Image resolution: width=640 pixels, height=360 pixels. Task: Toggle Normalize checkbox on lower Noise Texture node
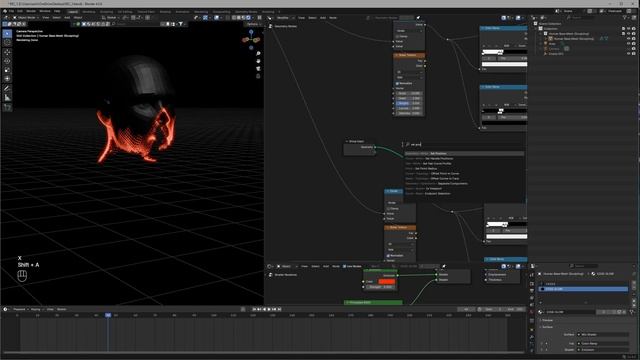[388, 256]
